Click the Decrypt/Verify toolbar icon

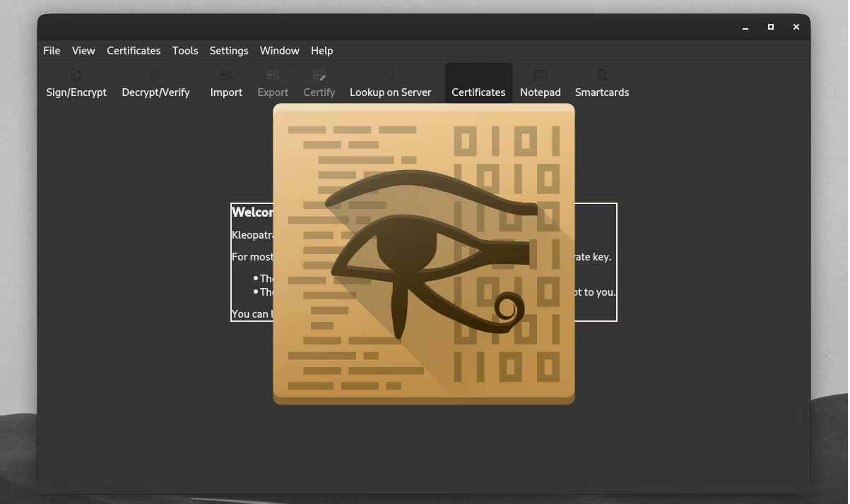coord(155,74)
